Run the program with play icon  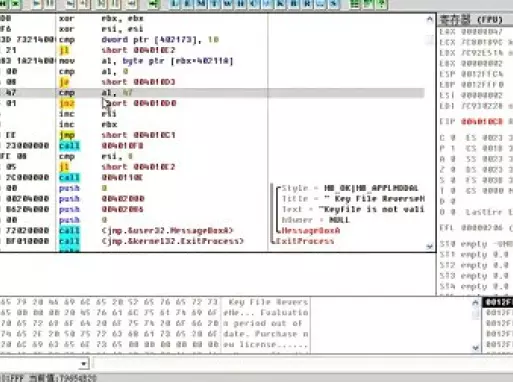(x=37, y=4)
